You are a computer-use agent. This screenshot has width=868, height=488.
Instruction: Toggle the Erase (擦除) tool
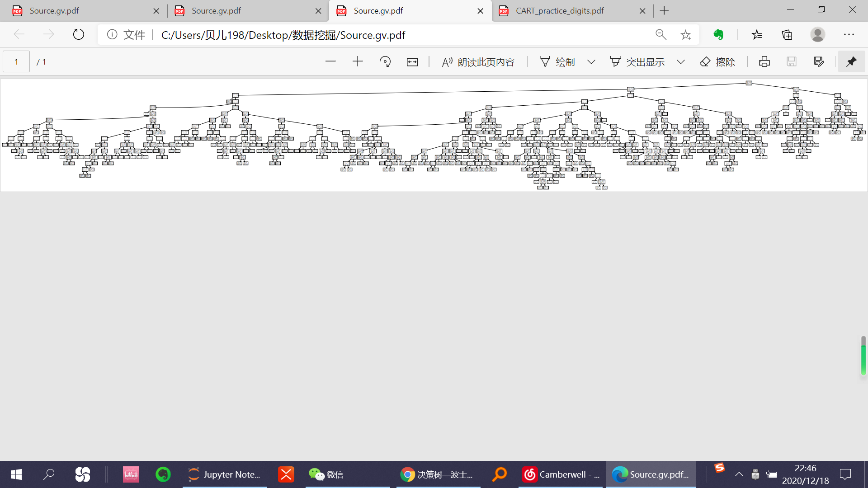[x=717, y=62]
